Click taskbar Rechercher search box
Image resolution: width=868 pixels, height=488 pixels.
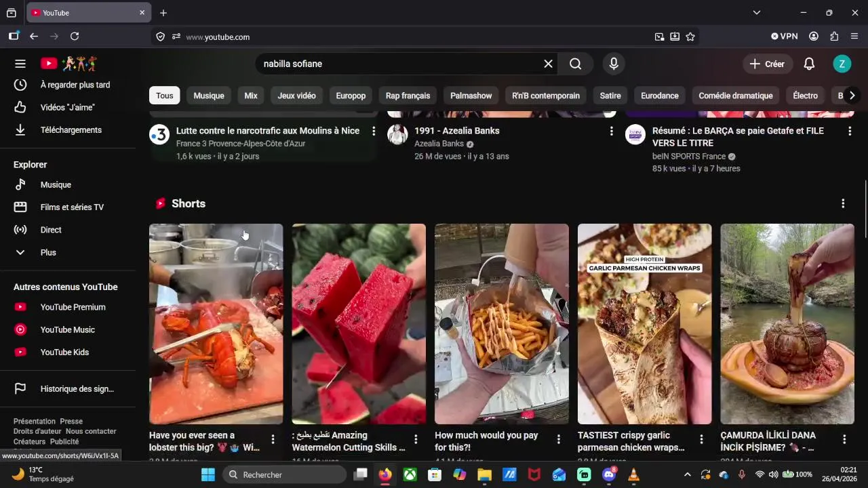click(x=283, y=474)
